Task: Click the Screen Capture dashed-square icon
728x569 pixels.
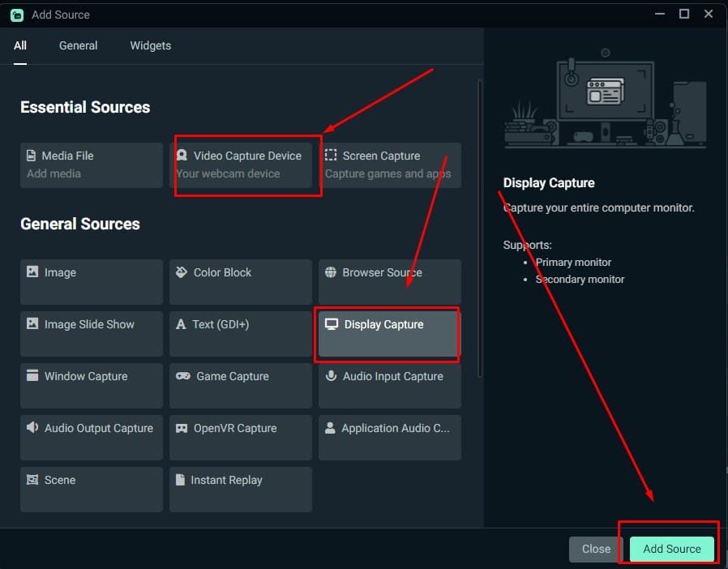Action: click(x=331, y=155)
